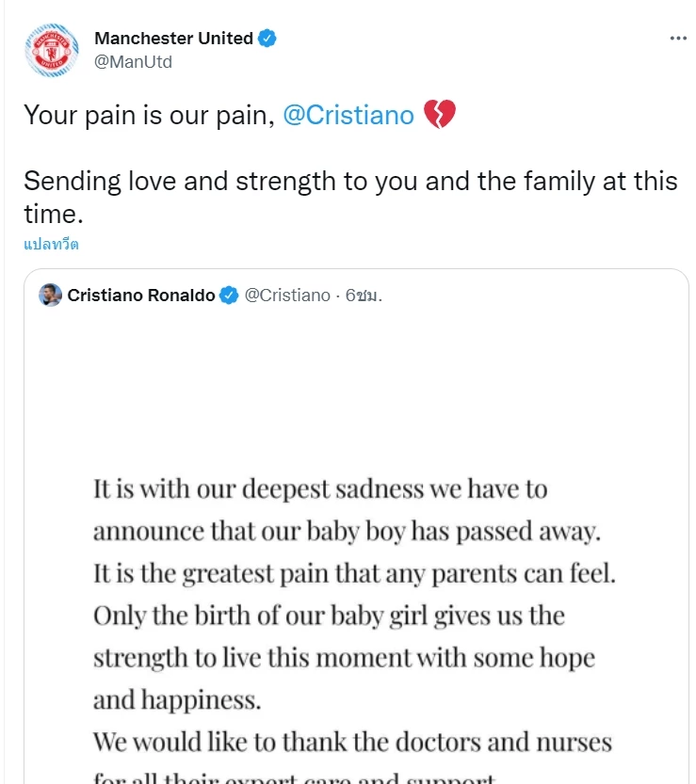Click Manchester United's verified badge
This screenshot has width=696, height=784.
(268, 39)
